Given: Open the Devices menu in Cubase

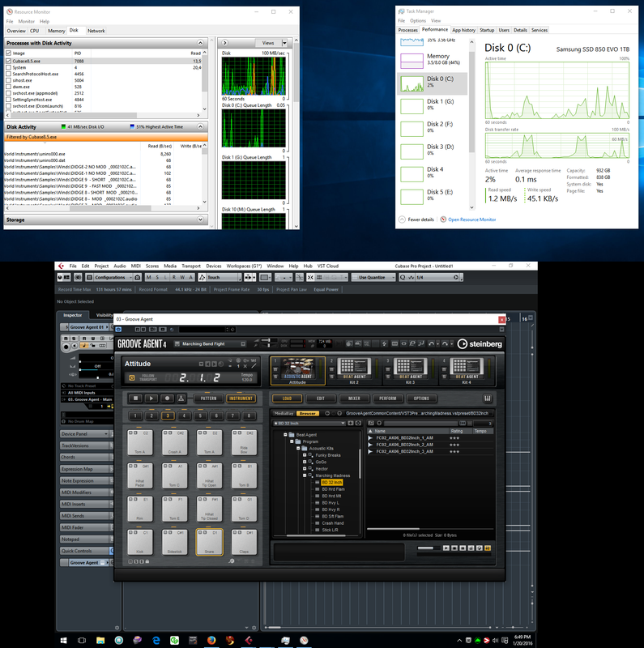Looking at the screenshot, I should coord(214,266).
